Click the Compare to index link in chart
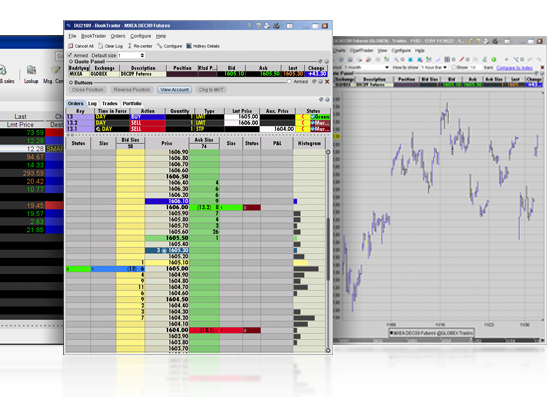This screenshot has width=558, height=397. coord(514,68)
